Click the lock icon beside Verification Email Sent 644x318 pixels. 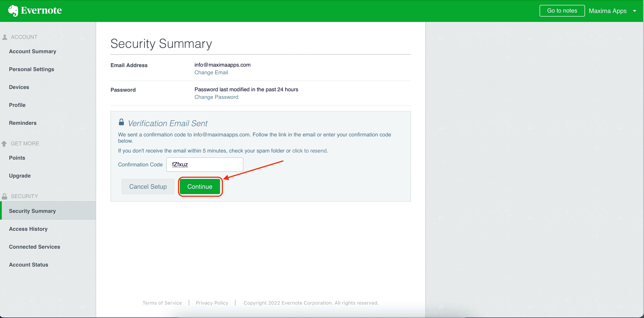(x=121, y=122)
